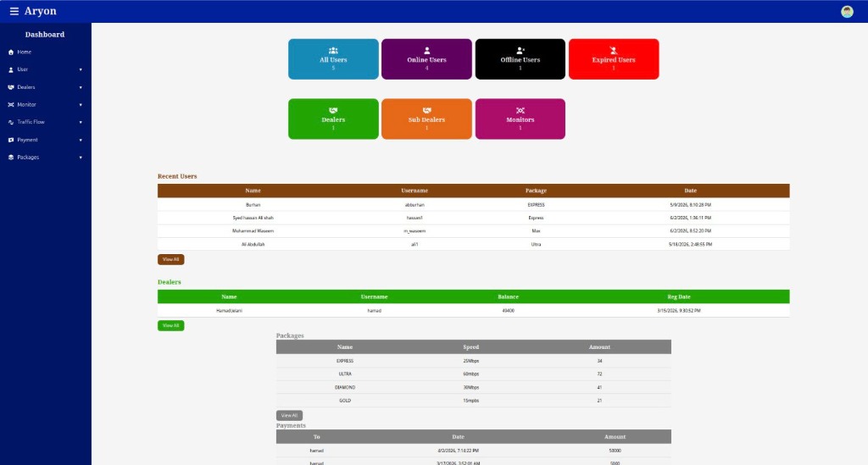
Task: Click the icon on Offline Users card
Action: 520,50
